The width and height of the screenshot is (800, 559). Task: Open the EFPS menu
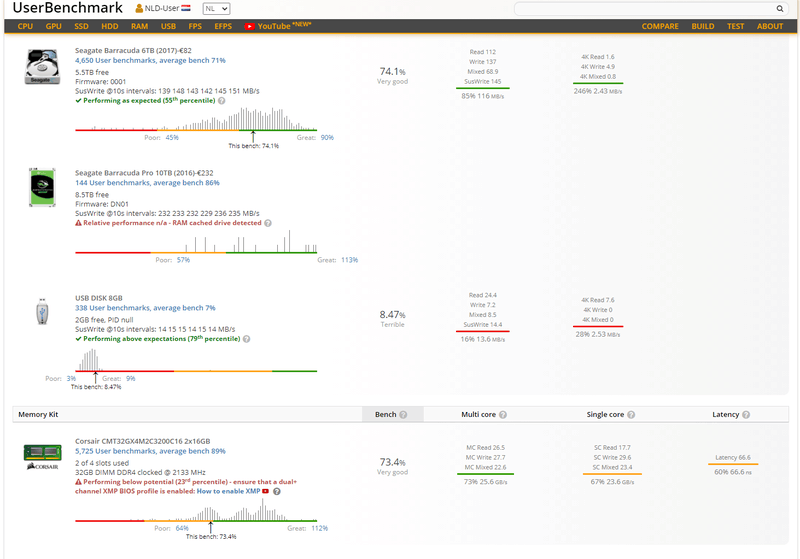point(223,27)
